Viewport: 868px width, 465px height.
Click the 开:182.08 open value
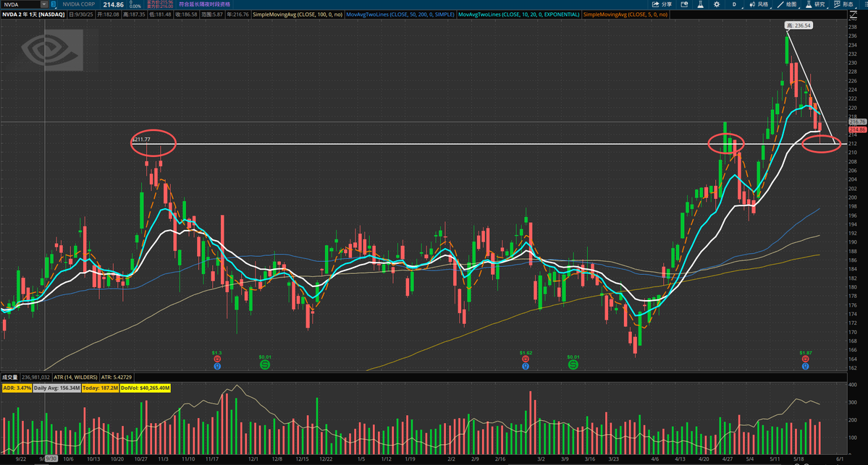[108, 14]
